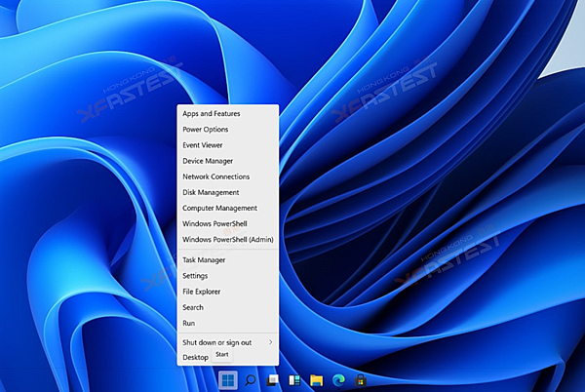Click Run in the context menu

(189, 323)
